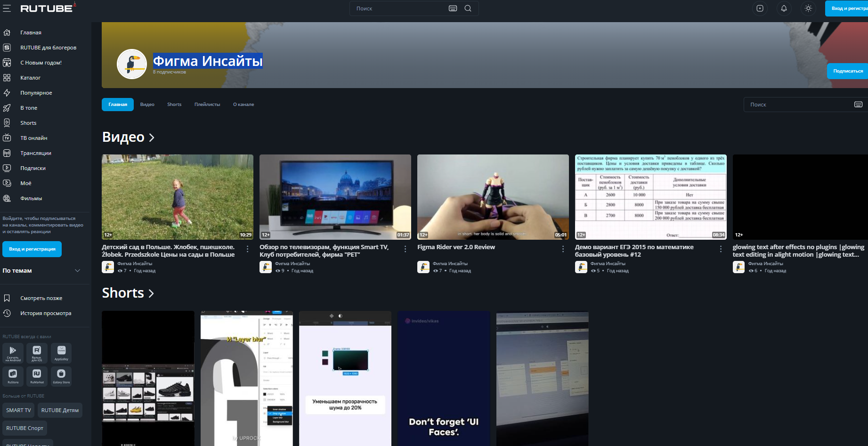
Task: Click the Подписаться button
Action: (x=848, y=71)
